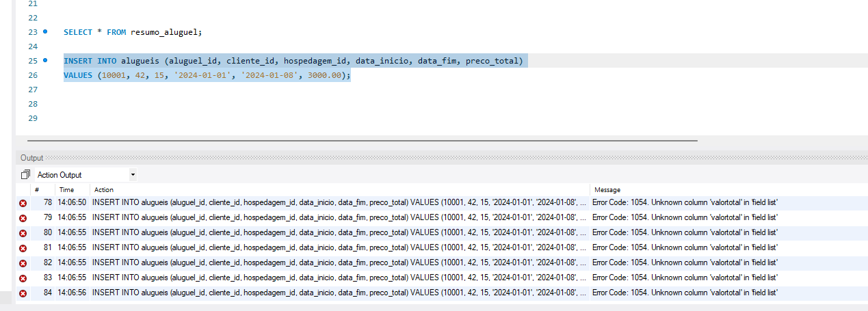This screenshot has height=311, width=868.
Task: Open the Action Output dropdown
Action: (x=132, y=175)
